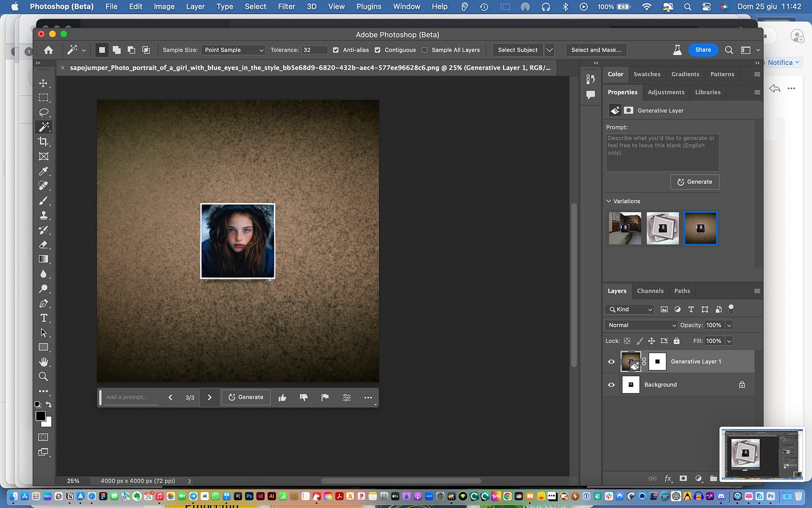The width and height of the screenshot is (812, 508).
Task: Select the Pen tool
Action: (43, 304)
